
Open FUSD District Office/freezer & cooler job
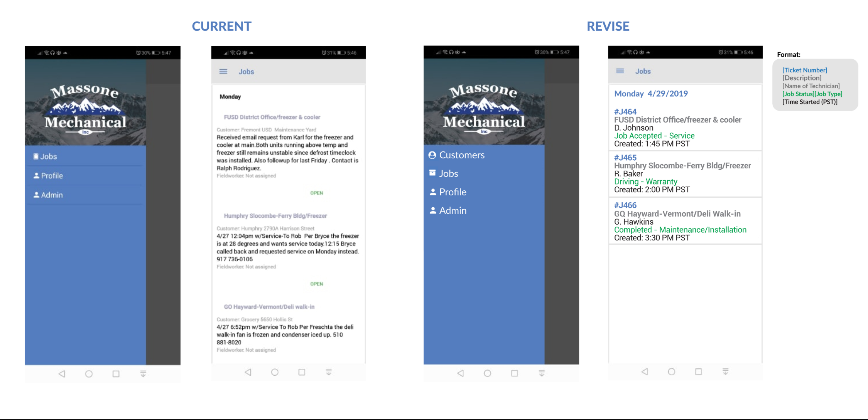pos(272,117)
